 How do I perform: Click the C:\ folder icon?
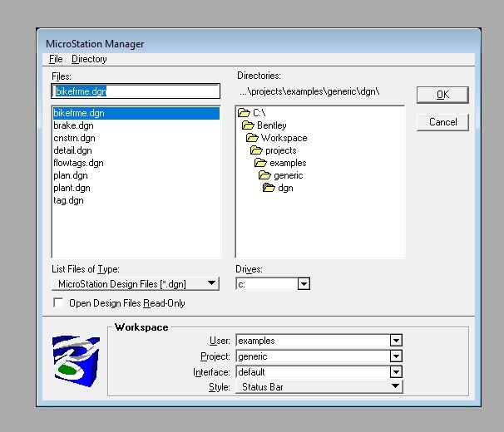pyautogui.click(x=244, y=113)
